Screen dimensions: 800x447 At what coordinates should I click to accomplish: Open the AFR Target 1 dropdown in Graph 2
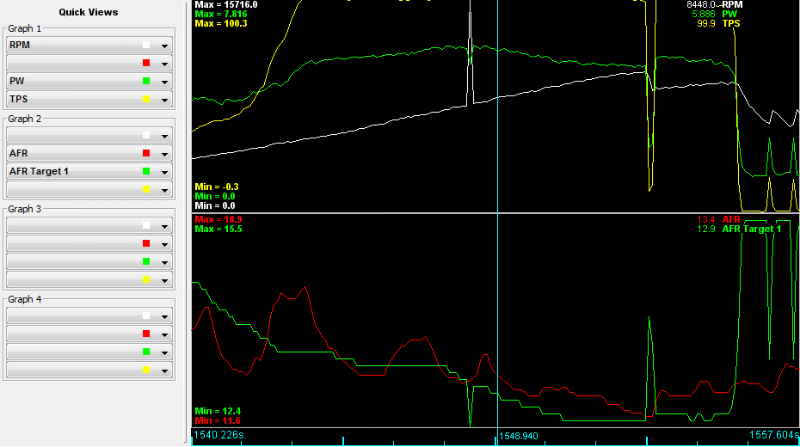click(x=162, y=171)
